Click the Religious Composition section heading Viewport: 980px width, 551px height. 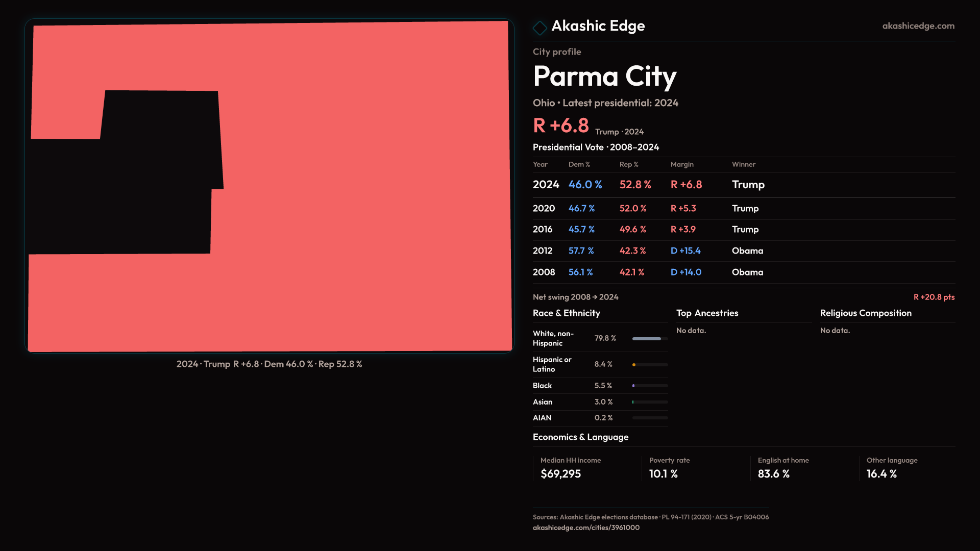[x=865, y=313]
